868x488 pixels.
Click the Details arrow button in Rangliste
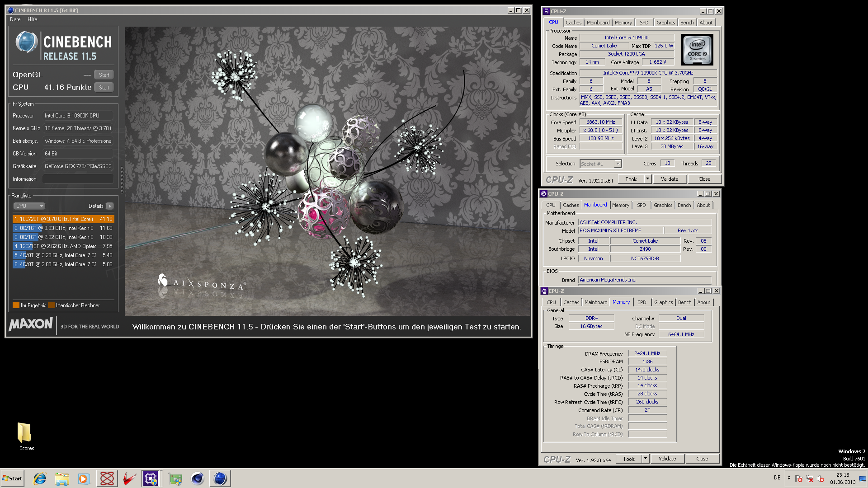109,206
